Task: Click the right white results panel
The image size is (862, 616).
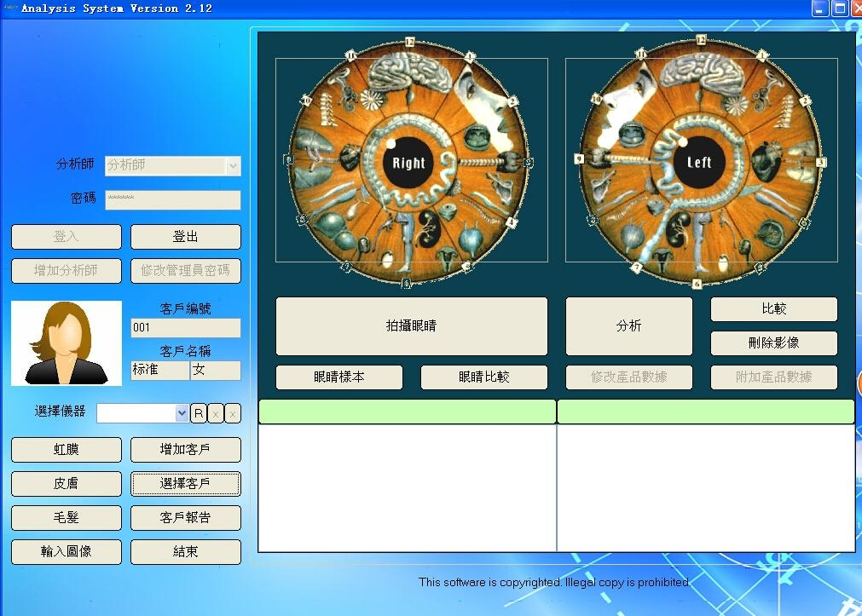Action: 706,487
